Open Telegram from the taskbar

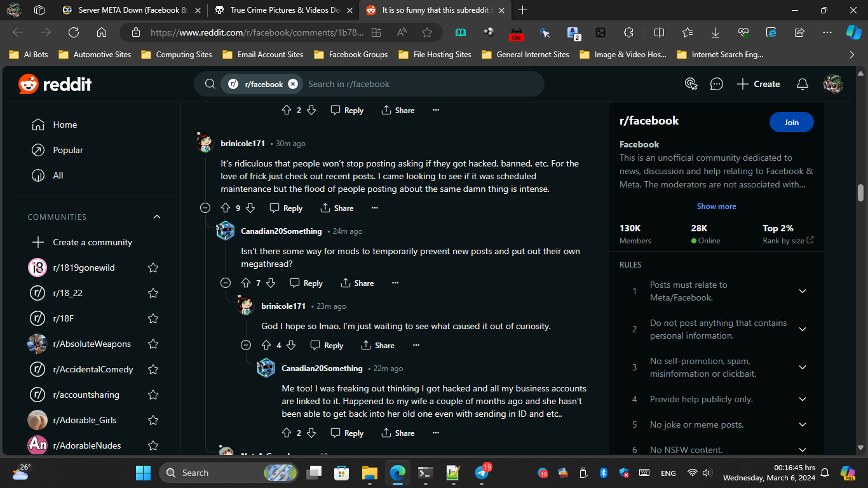pos(482,473)
